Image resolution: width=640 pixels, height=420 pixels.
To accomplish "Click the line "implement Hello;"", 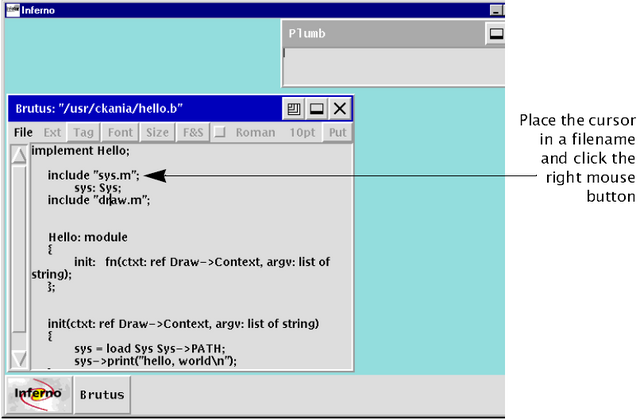I will pos(80,151).
